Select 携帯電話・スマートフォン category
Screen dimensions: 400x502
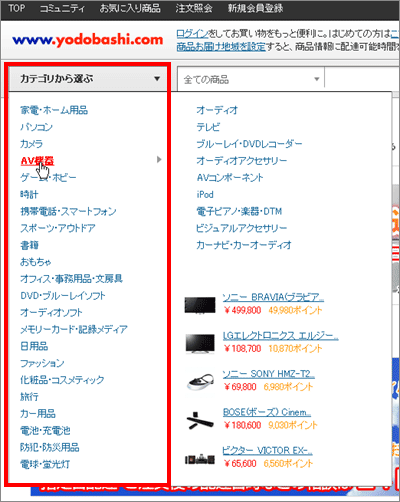click(x=68, y=211)
